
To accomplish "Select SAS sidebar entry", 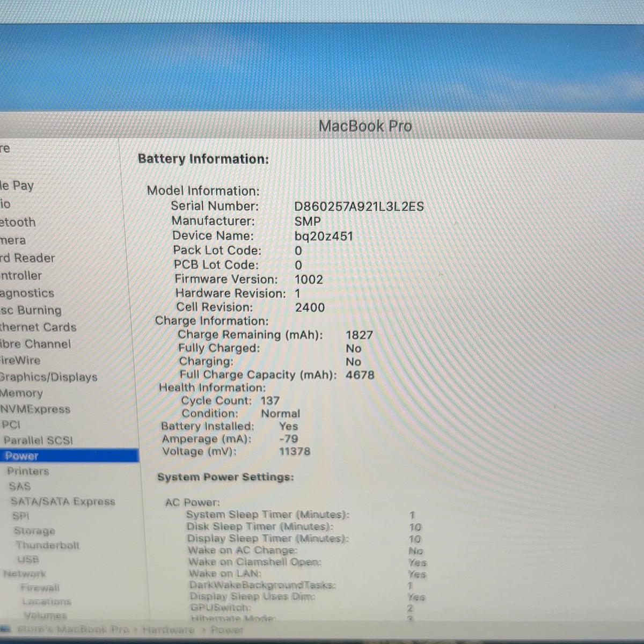I will click(19, 486).
